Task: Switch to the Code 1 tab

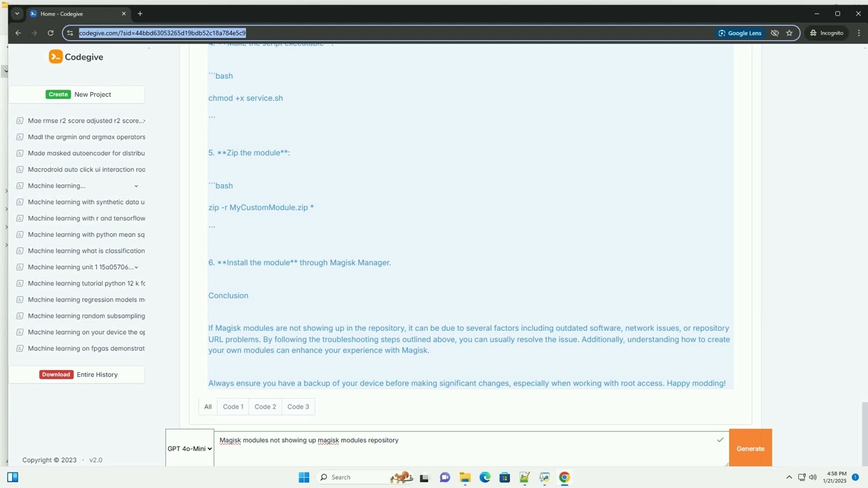Action: 233,407
